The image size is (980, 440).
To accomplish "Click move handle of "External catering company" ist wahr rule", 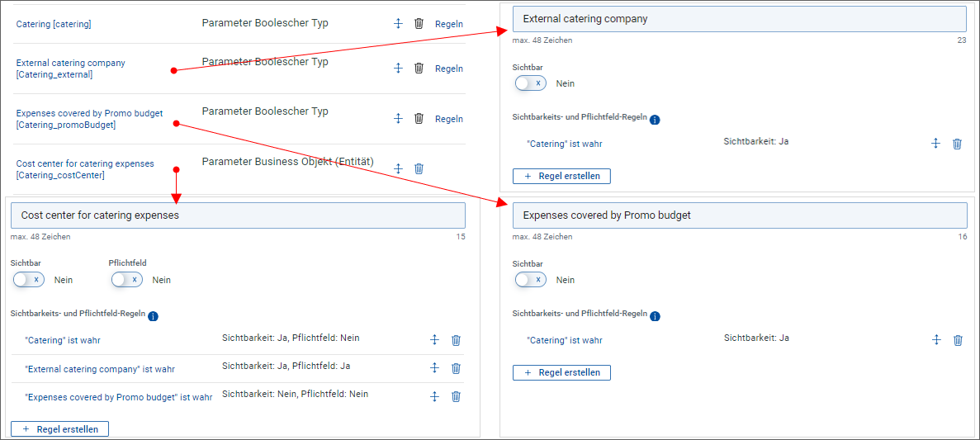I will [434, 368].
